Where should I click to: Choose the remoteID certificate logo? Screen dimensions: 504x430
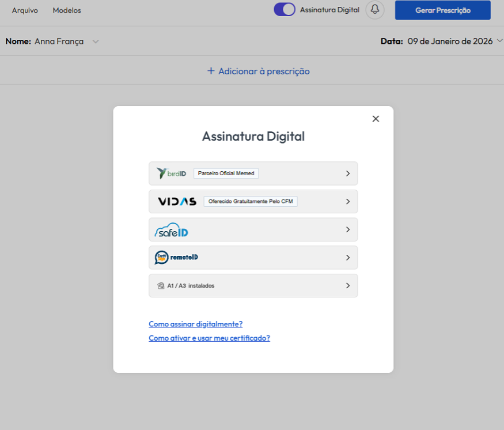[176, 258]
